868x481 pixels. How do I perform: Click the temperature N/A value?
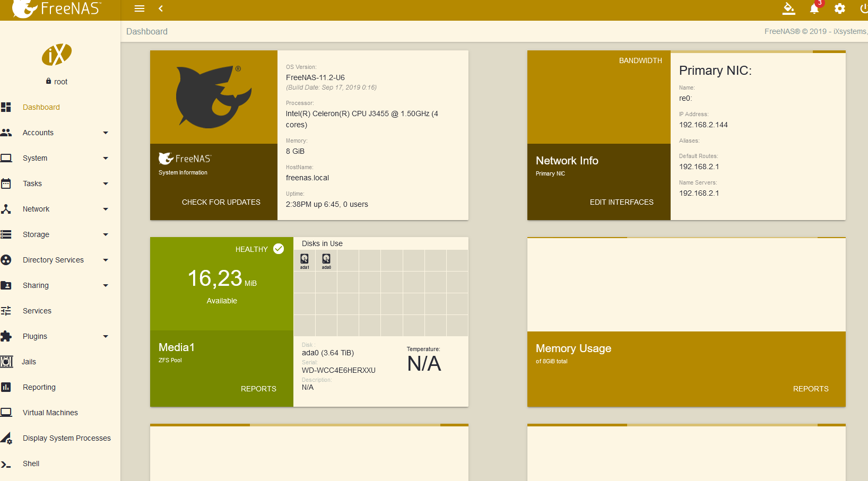click(x=424, y=364)
